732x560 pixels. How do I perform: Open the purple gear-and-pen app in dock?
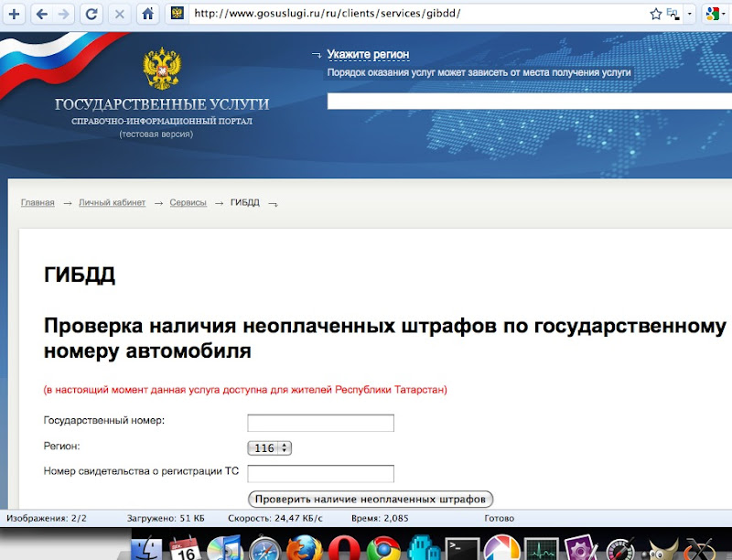581,548
